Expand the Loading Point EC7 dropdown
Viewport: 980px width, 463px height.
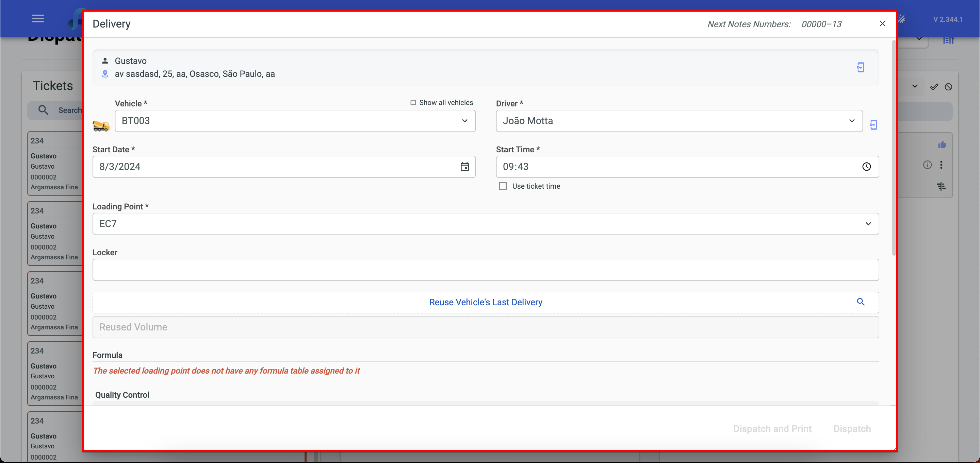486,224
